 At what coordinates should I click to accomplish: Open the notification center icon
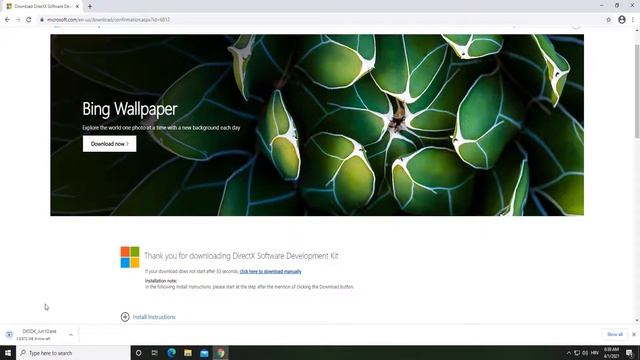coord(629,353)
